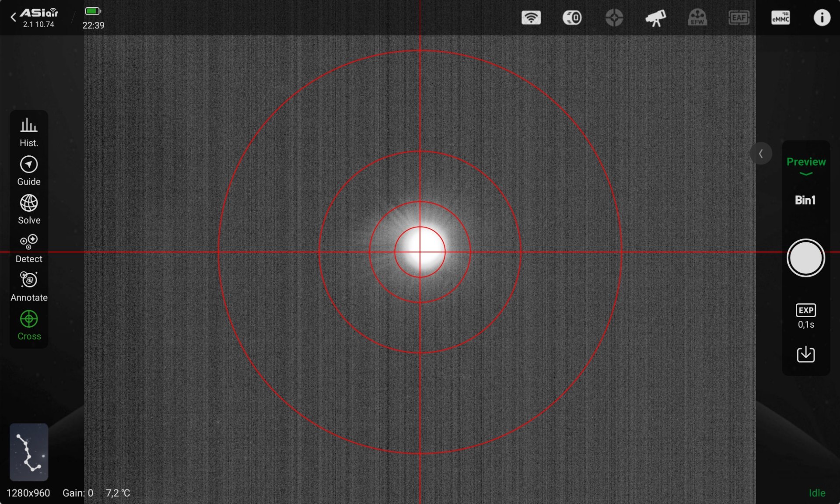Collapse the right panel with chevron
This screenshot has height=504, width=840.
[761, 154]
